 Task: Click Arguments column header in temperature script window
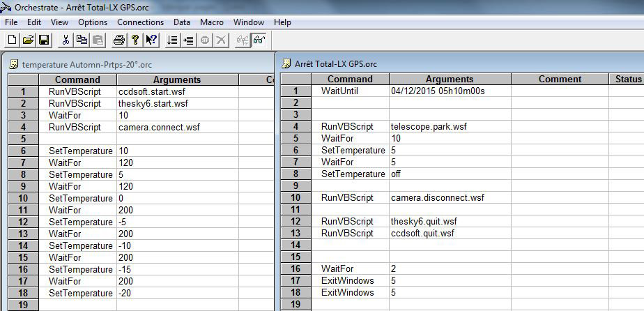tap(178, 79)
